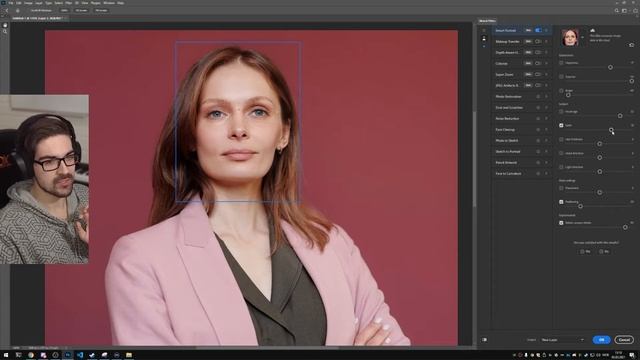
Task: Enable the Depth-Aware Haze filter toggle
Action: [x=538, y=53]
